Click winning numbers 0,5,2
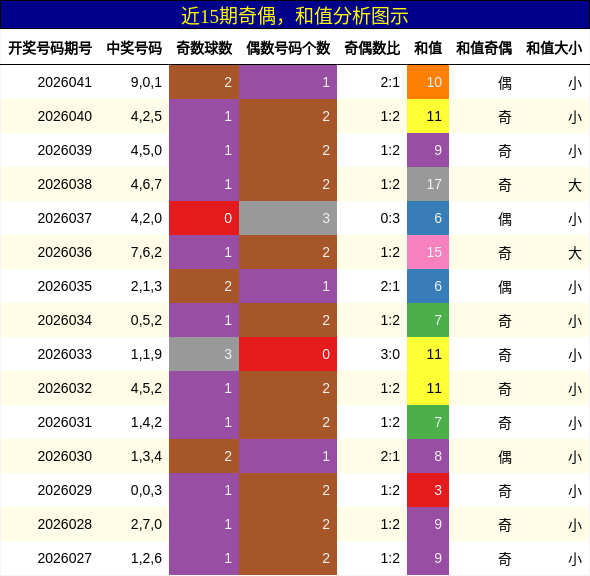The image size is (590, 576). point(146,320)
